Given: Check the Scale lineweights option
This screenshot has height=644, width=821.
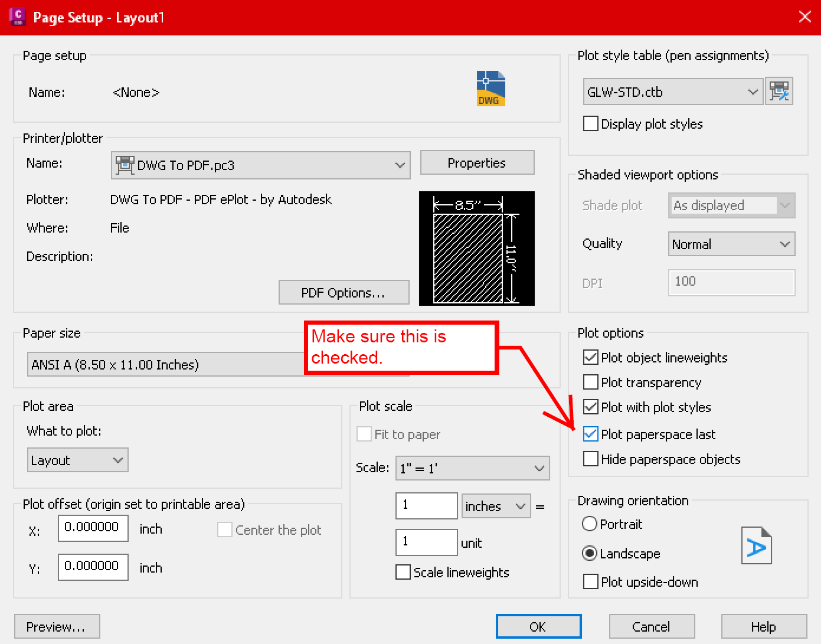Looking at the screenshot, I should click(403, 571).
